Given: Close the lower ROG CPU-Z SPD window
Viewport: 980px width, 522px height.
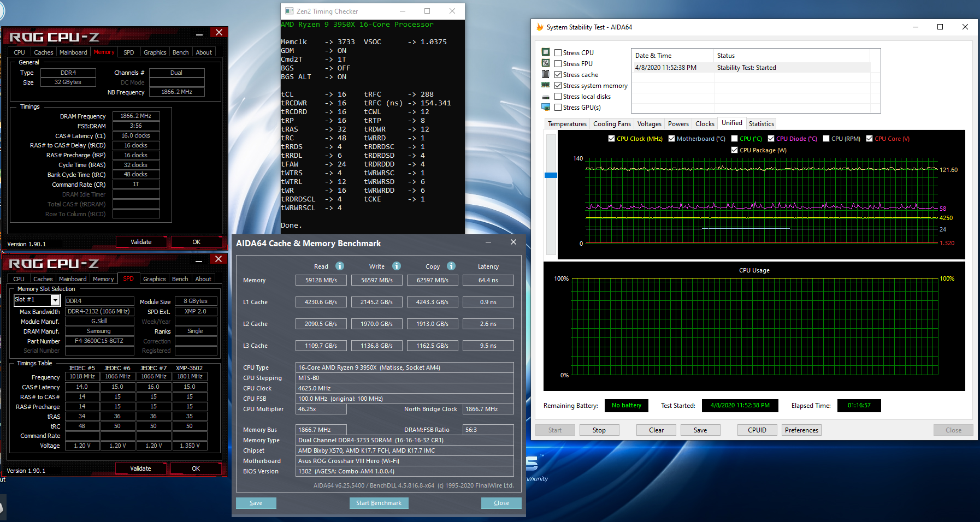Looking at the screenshot, I should coord(219,259).
